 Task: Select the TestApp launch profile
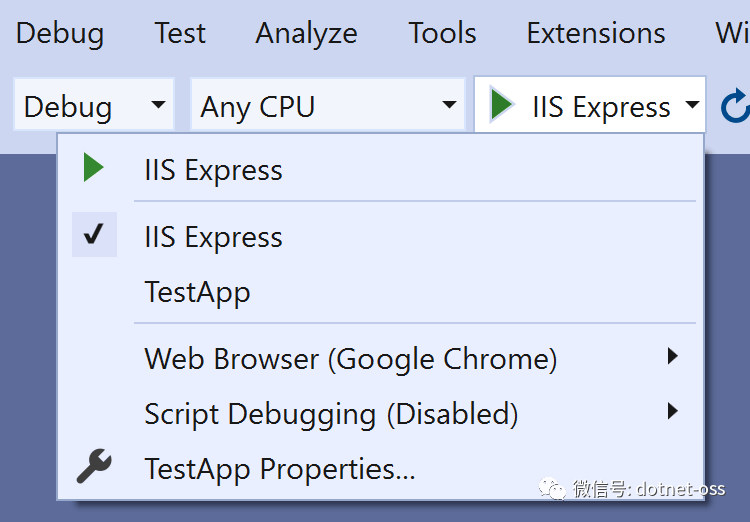tap(198, 292)
